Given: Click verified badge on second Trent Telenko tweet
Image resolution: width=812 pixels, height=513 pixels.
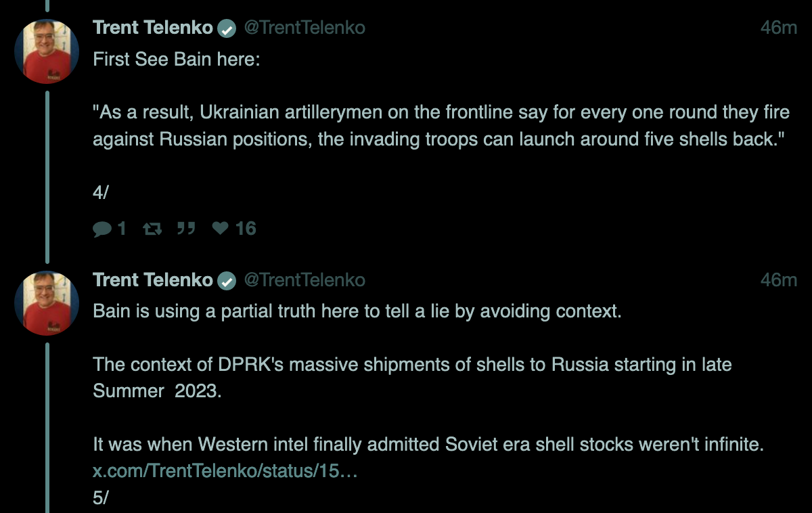Looking at the screenshot, I should 227,280.
